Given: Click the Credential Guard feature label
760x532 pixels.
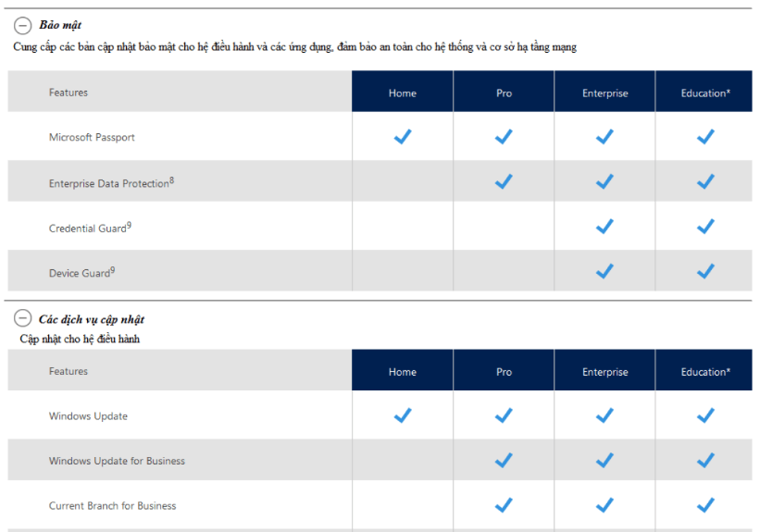Looking at the screenshot, I should point(90,228).
